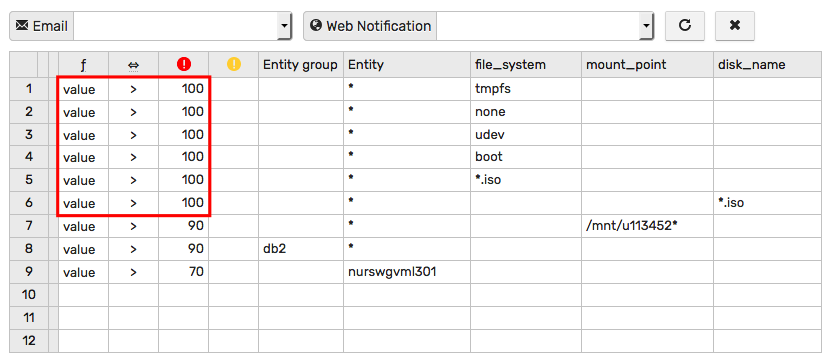This screenshot has width=831, height=361.
Task: Click the Email selection field
Action: (175, 25)
